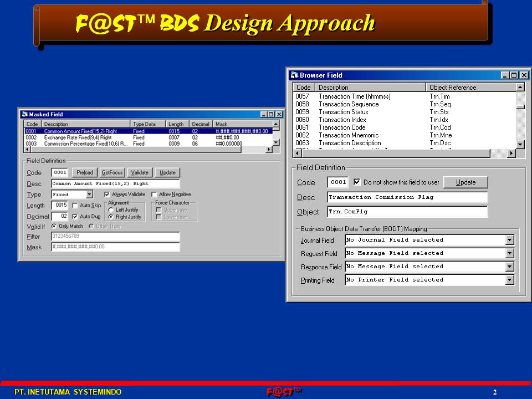The image size is (532, 399).
Task: Click the Browser Field window title icon
Action: pos(294,75)
